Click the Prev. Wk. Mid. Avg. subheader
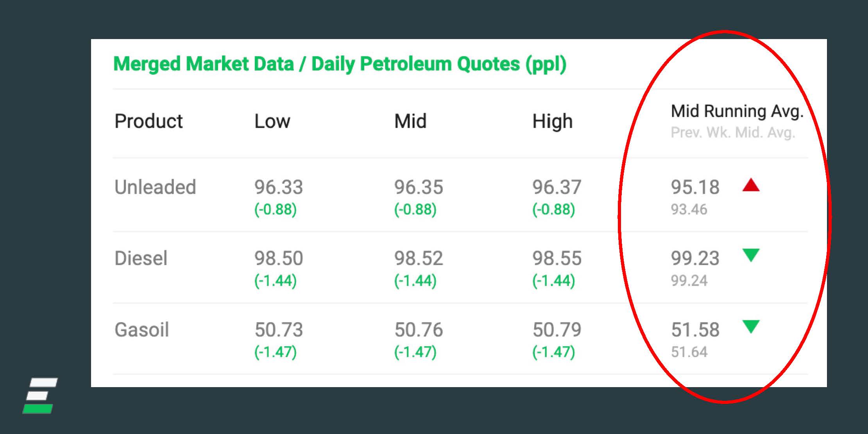Viewport: 868px width, 434px height. 733,133
